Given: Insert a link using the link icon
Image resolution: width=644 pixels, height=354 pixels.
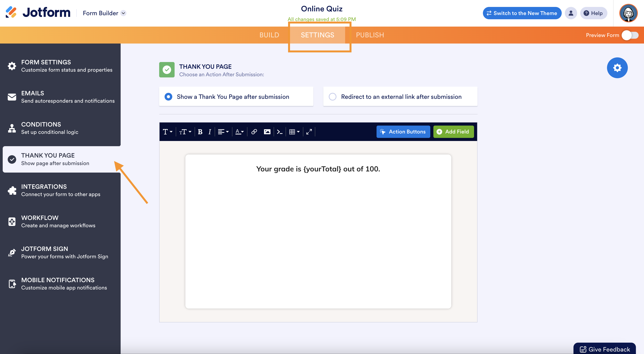Looking at the screenshot, I should pos(254,132).
